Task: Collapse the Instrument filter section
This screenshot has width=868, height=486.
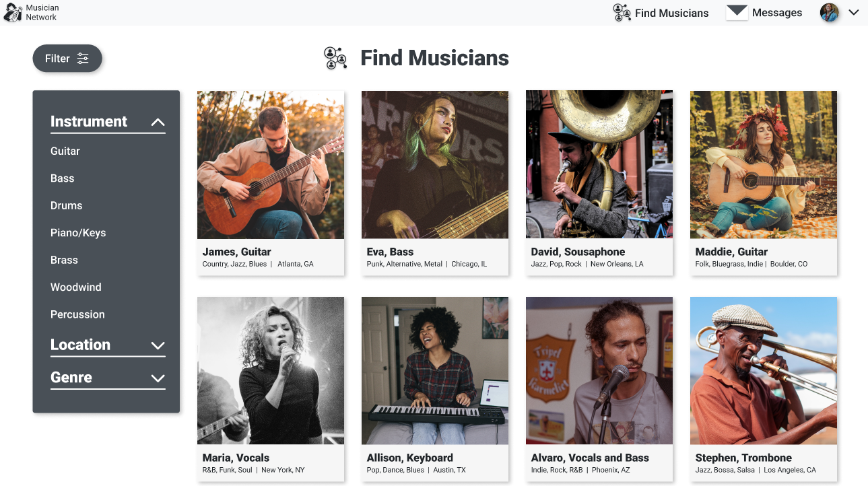Action: 158,123
